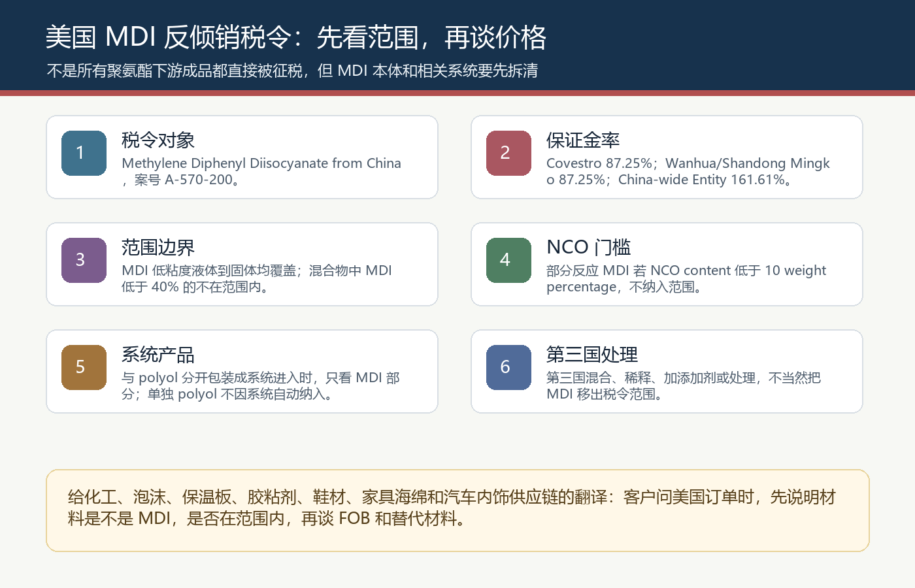Select the heading 保证金率
915x588 pixels.
pyautogui.click(x=583, y=140)
